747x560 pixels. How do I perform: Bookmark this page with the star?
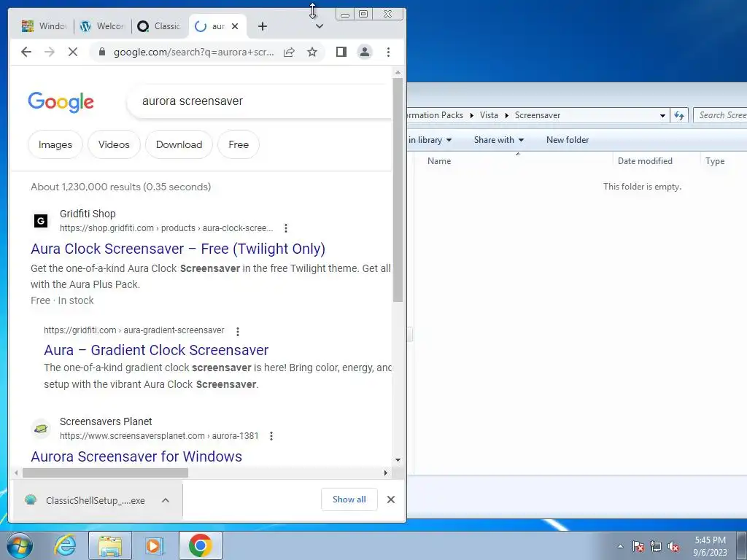coord(312,52)
